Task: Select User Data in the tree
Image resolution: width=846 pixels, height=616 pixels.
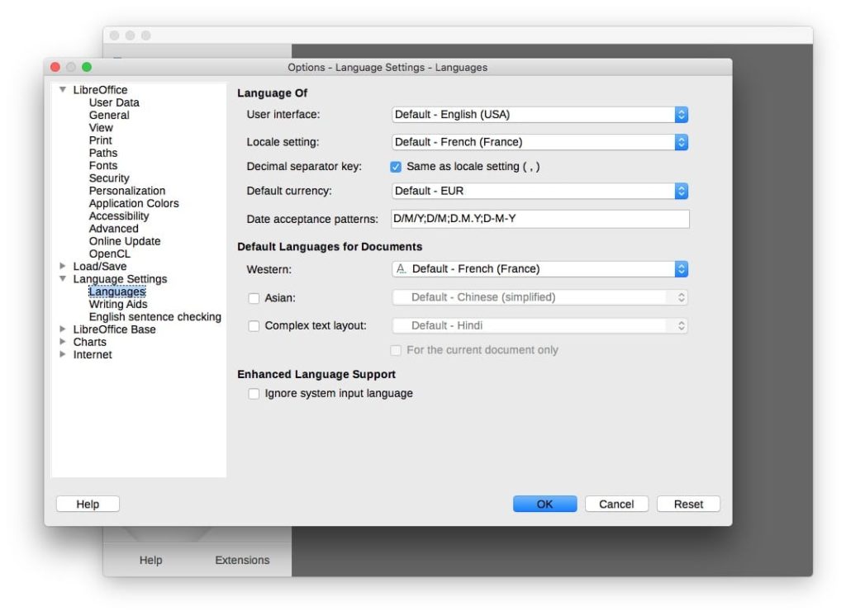Action: [x=114, y=102]
